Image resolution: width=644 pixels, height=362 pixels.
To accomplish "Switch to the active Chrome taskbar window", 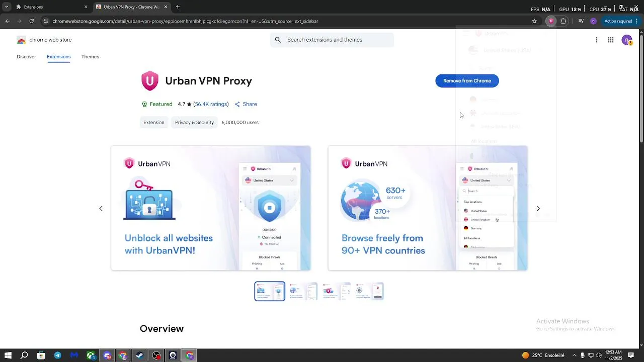I will [190, 355].
